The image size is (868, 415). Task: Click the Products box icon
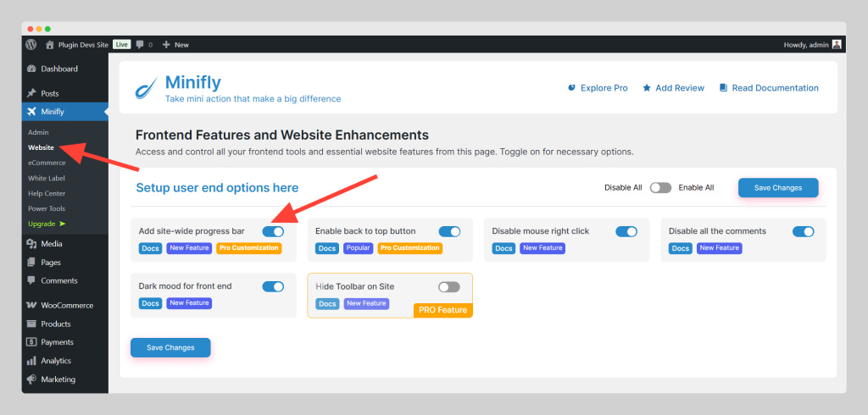(31, 324)
